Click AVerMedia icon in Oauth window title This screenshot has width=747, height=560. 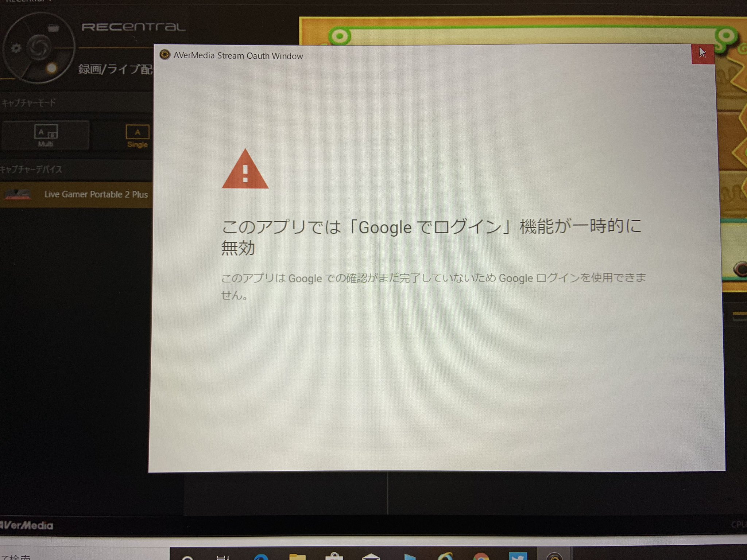pyautogui.click(x=165, y=55)
